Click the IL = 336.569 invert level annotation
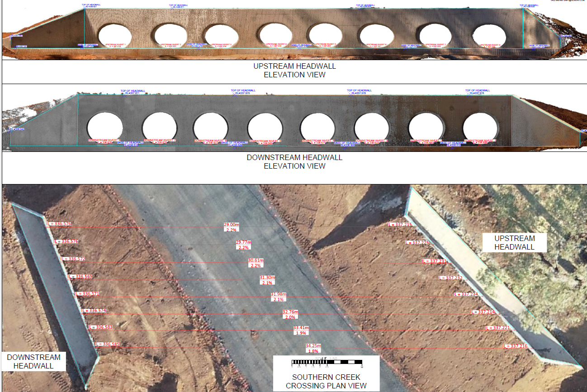This screenshot has width=587, height=392. 80,276
